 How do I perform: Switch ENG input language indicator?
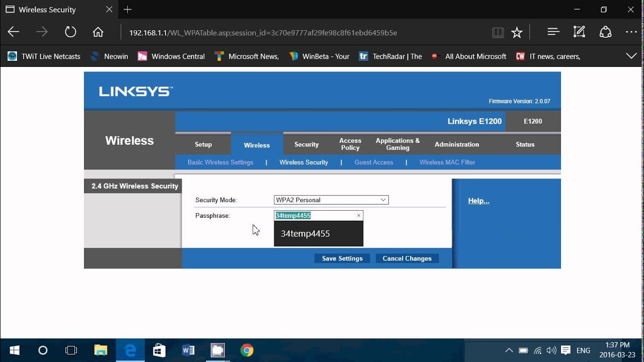coord(584,350)
